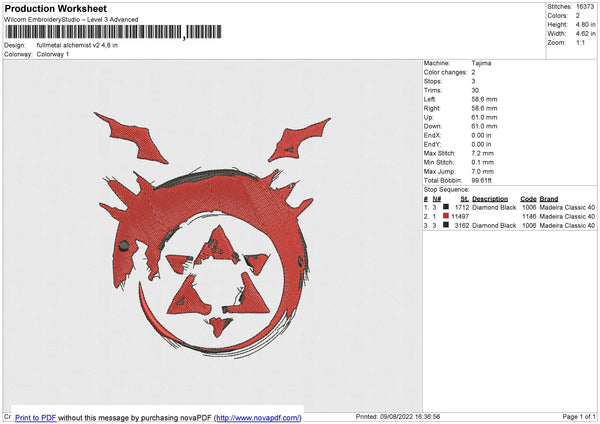Select the Max Stitch value 7.2 mm
This screenshot has width=600, height=424.
[x=483, y=153]
